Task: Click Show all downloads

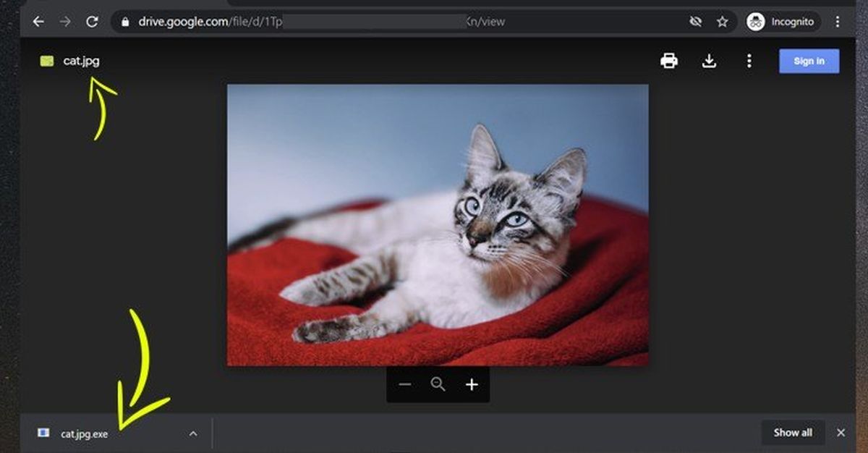Action: (x=792, y=433)
